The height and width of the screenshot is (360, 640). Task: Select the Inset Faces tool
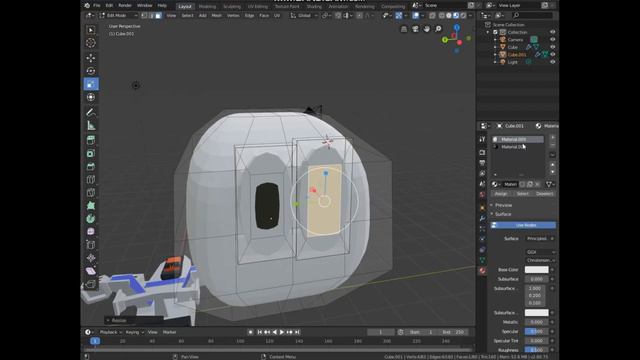click(91, 153)
